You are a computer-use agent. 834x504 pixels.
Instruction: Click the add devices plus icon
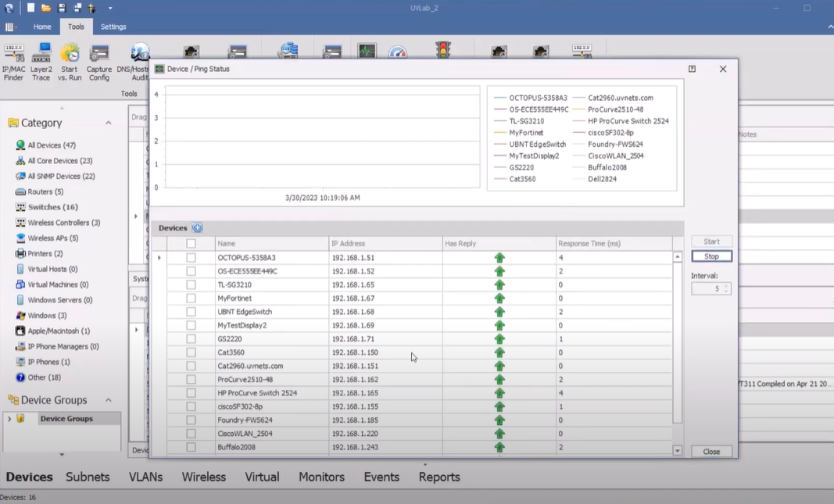tap(197, 227)
